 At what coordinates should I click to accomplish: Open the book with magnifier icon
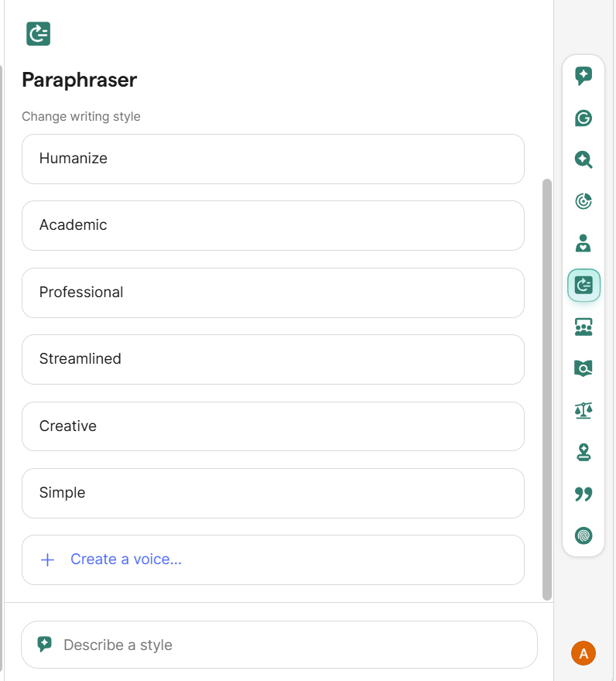point(583,368)
